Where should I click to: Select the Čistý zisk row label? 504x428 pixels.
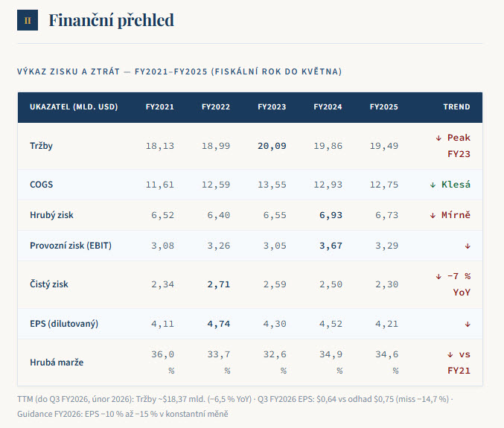pos(49,284)
